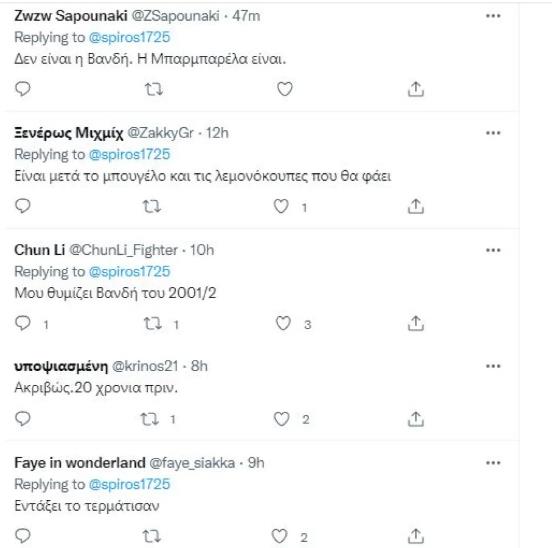Open Faye in wonderland profile name
Image resolution: width=552 pixels, height=548 pixels.
[80, 463]
